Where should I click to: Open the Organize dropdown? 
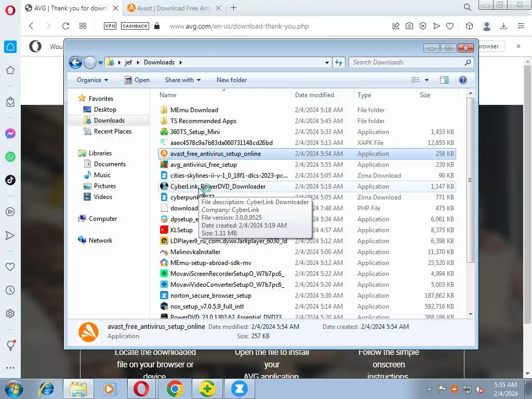pos(92,80)
